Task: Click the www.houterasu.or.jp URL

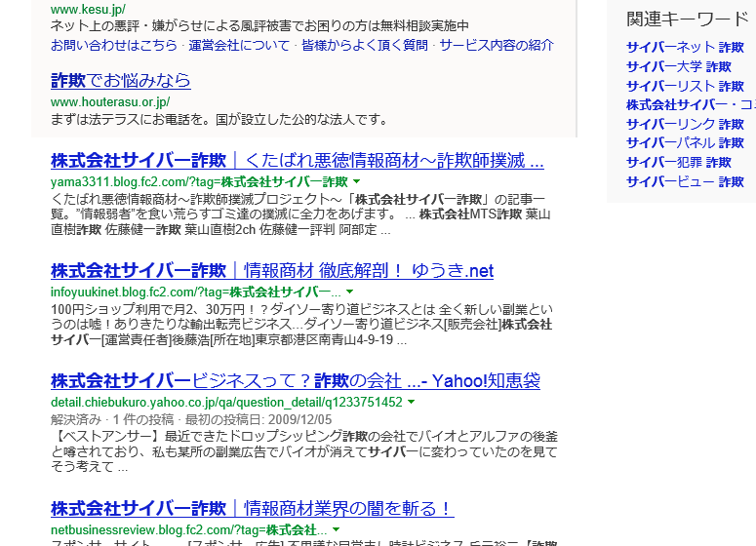Action: click(x=110, y=102)
